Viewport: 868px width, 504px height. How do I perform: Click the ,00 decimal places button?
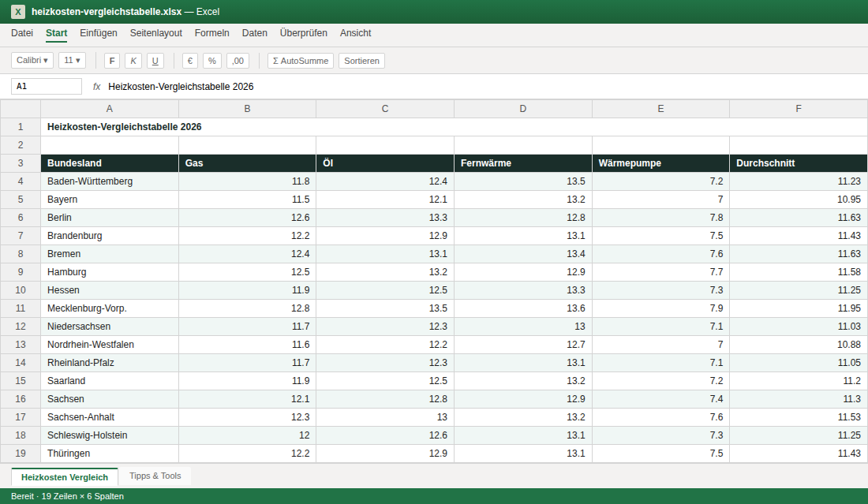tap(238, 61)
